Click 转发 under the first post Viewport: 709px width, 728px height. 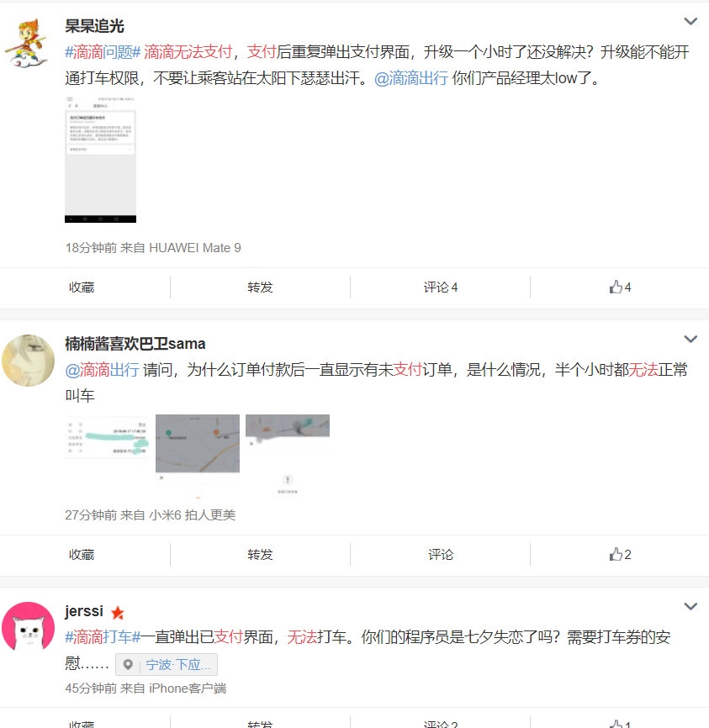pos(260,288)
